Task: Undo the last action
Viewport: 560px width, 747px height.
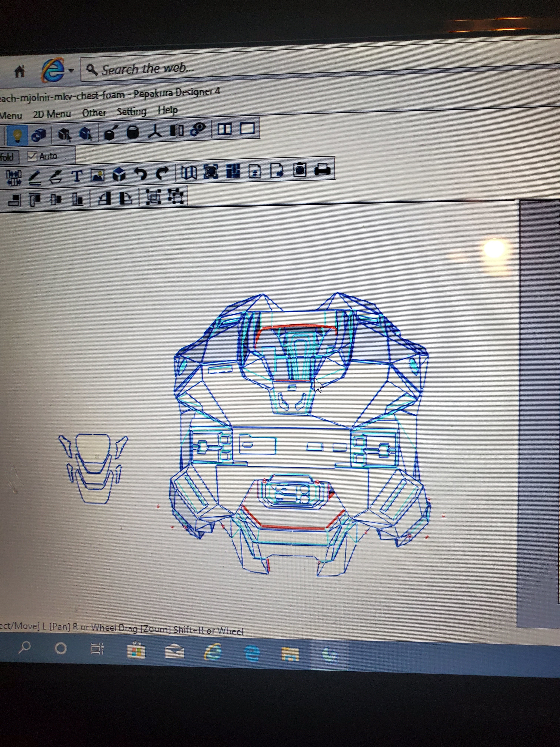Action: [x=141, y=174]
